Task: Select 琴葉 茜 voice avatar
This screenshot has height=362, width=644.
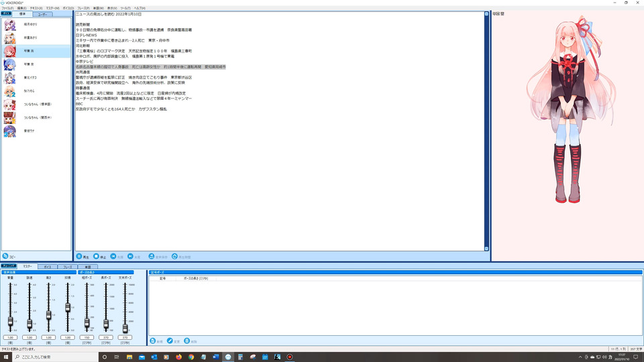Action: (x=10, y=52)
